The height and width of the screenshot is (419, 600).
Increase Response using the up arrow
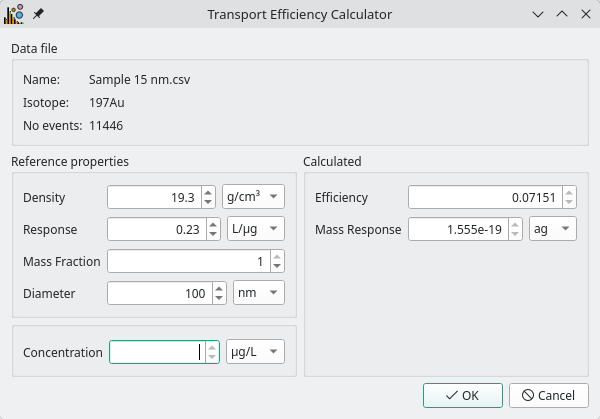coord(213,224)
